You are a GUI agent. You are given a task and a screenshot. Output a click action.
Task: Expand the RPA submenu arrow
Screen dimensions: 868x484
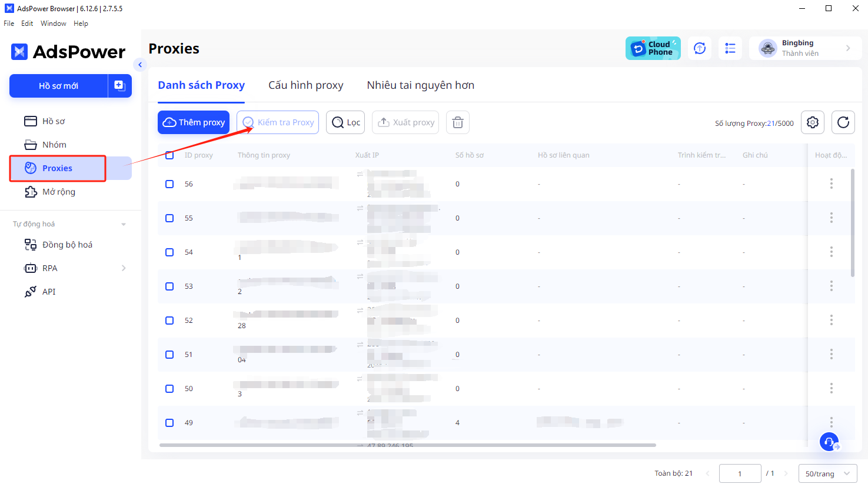click(124, 268)
